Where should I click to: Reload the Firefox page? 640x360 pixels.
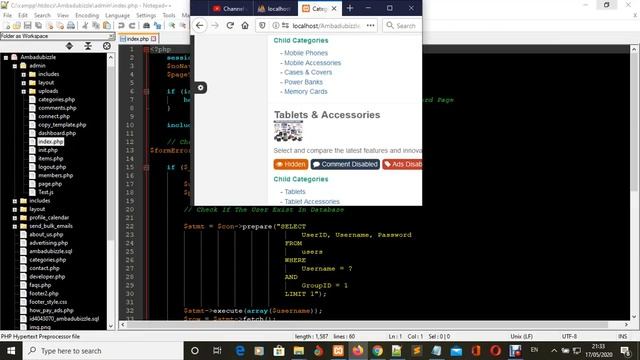(x=230, y=25)
